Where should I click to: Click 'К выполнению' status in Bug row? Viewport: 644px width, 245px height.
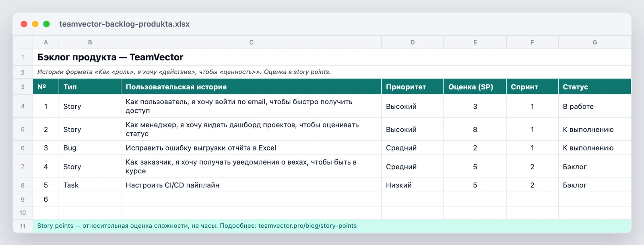[x=595, y=148]
